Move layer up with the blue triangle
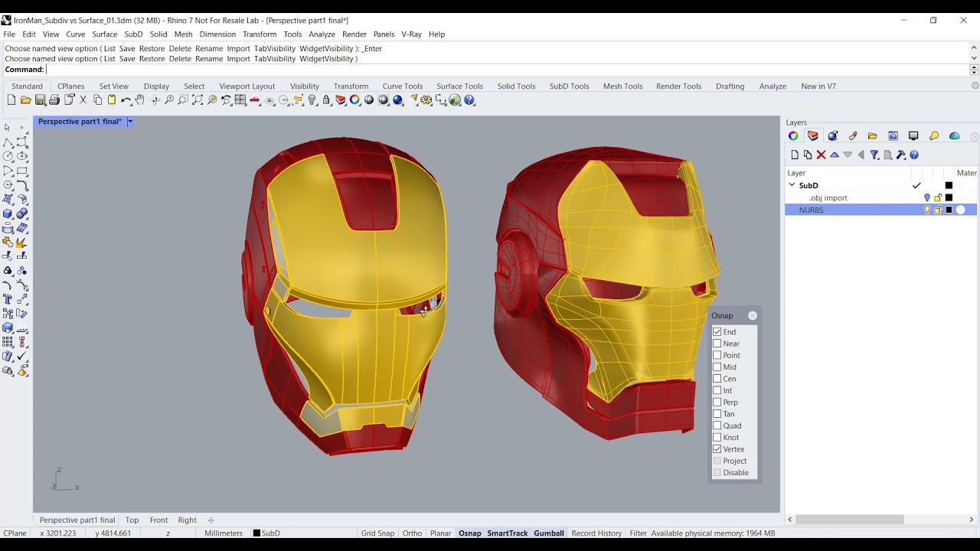The height and width of the screenshot is (551, 980). [x=835, y=155]
